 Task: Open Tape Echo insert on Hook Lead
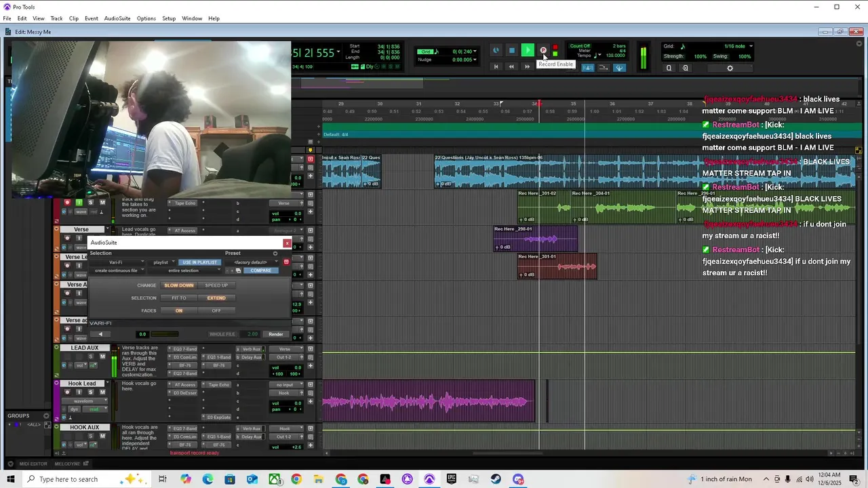tap(218, 385)
